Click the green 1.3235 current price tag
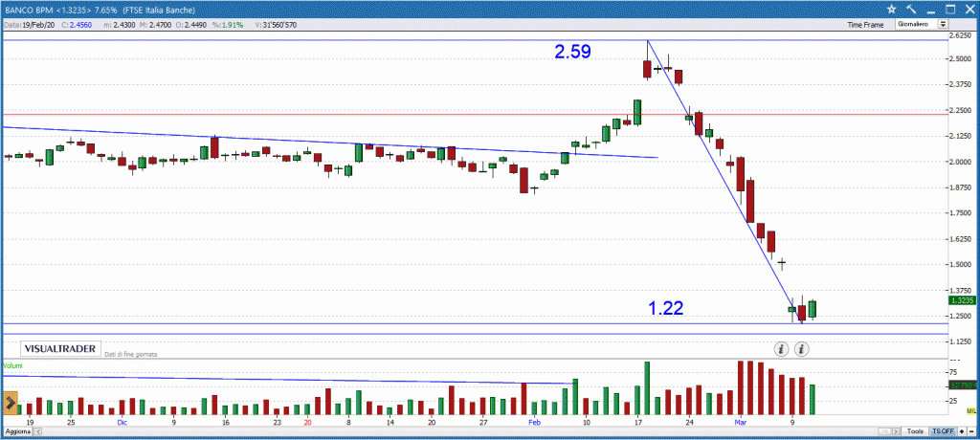Image resolution: width=980 pixels, height=440 pixels. 962,300
